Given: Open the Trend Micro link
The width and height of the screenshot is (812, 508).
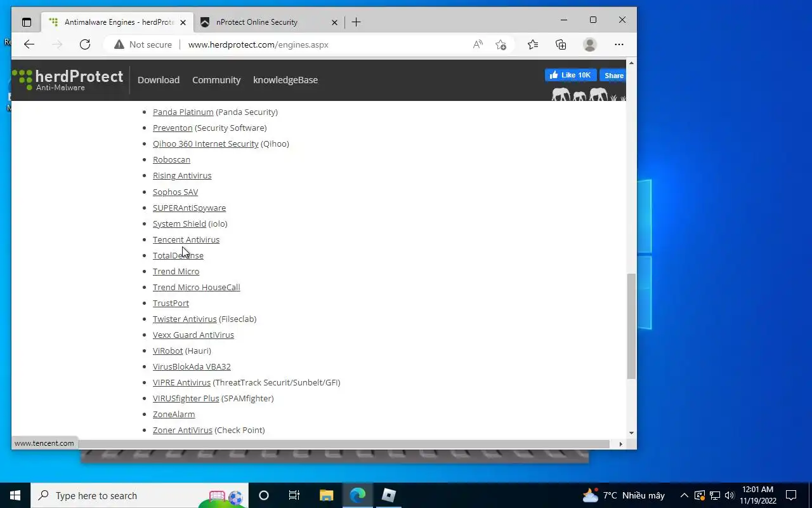Looking at the screenshot, I should pos(176,271).
